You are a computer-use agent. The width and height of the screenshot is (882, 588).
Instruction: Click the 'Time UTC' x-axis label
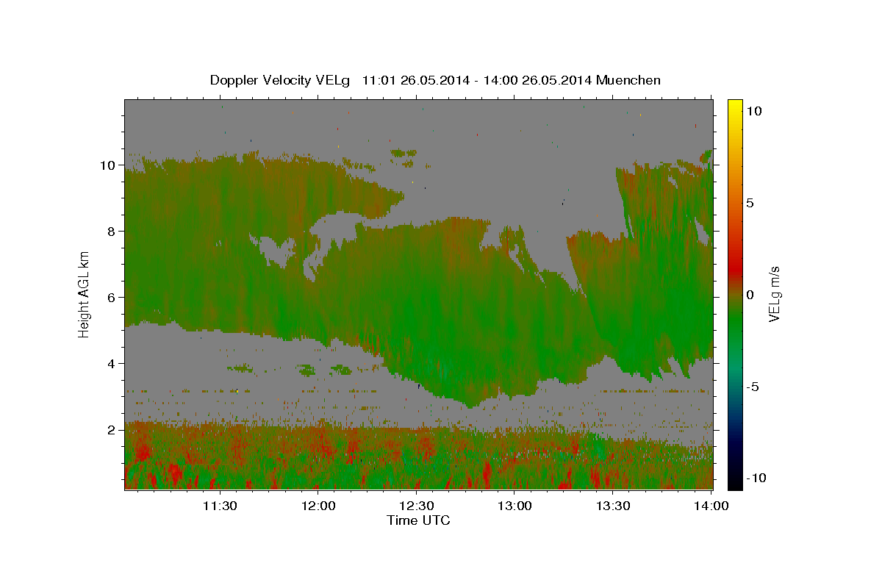[x=418, y=520]
